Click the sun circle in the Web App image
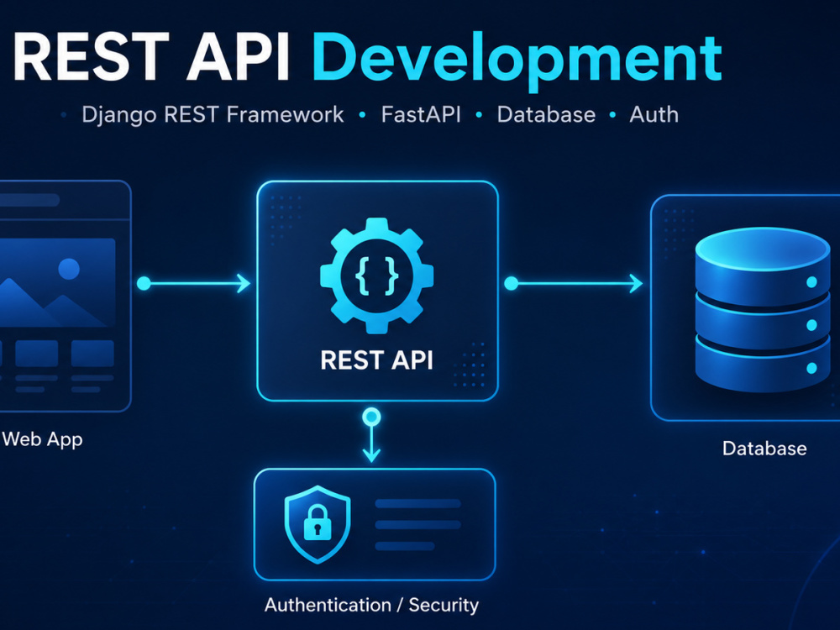Viewport: 840px width, 630px height. [x=69, y=269]
